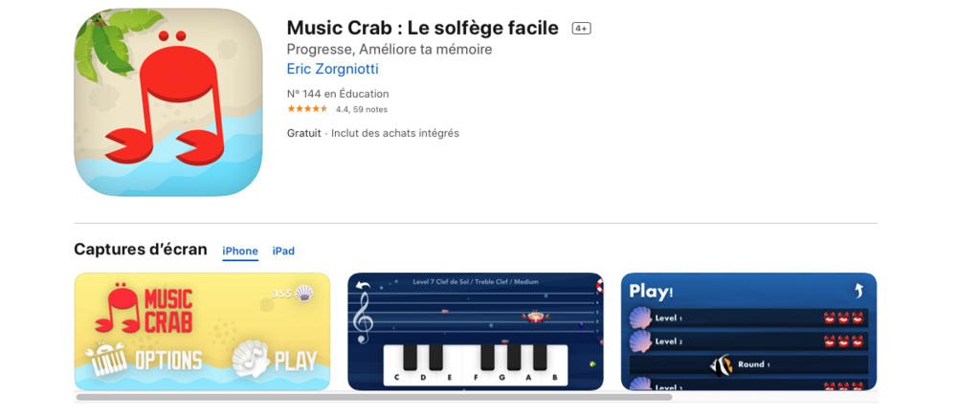Click the PLAY shell icon in first screenshot
The width and height of the screenshot is (980, 416).
(x=250, y=360)
